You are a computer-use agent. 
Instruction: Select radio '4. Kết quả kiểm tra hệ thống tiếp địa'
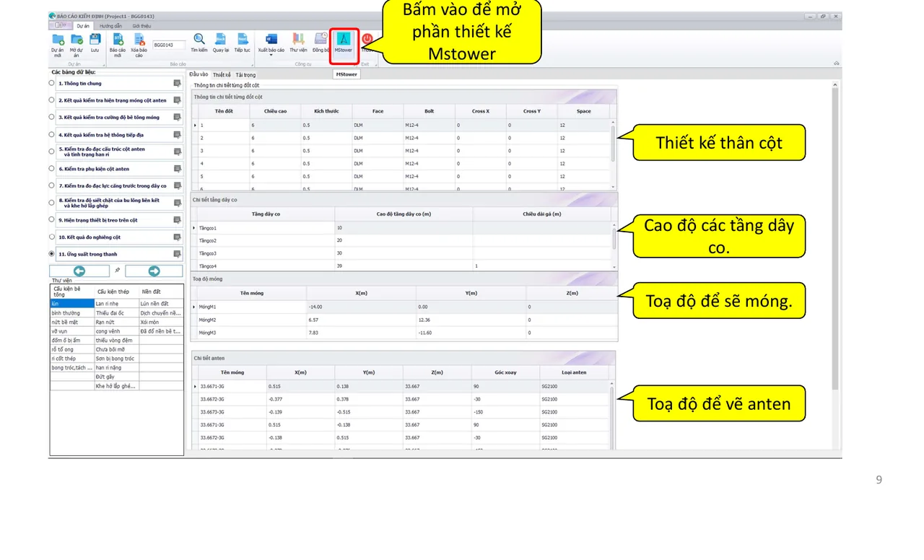[x=51, y=134]
